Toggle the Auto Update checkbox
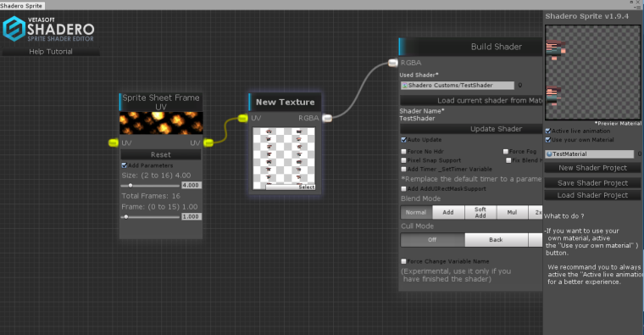The height and width of the screenshot is (335, 644). [x=403, y=140]
